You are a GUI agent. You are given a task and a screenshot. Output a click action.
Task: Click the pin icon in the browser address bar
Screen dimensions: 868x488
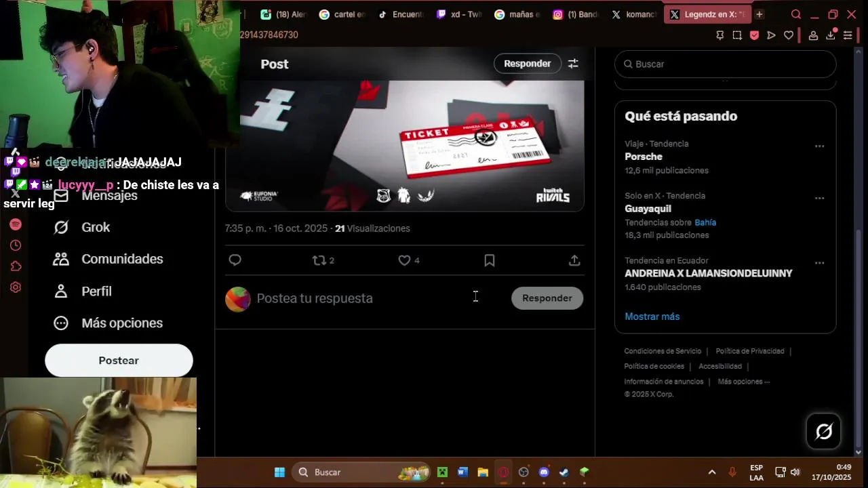pos(720,35)
